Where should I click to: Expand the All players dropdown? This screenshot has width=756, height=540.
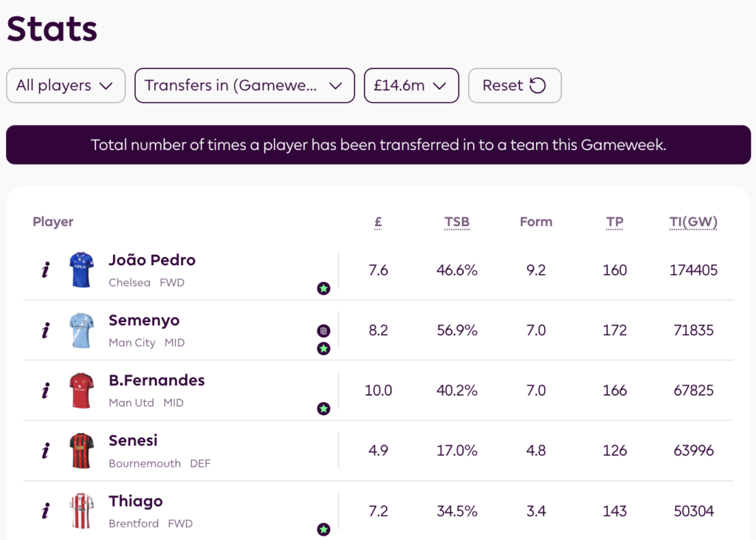pos(66,86)
